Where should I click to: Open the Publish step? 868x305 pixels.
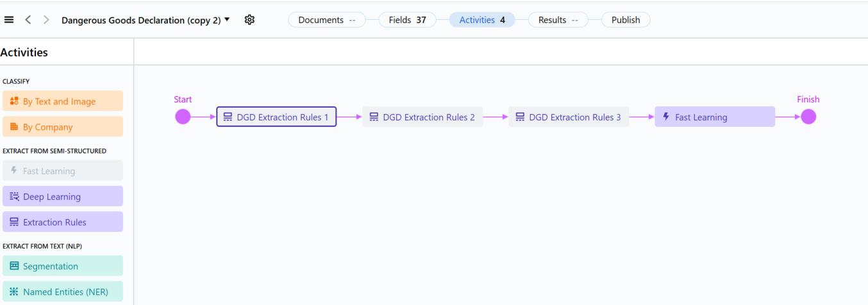click(626, 20)
